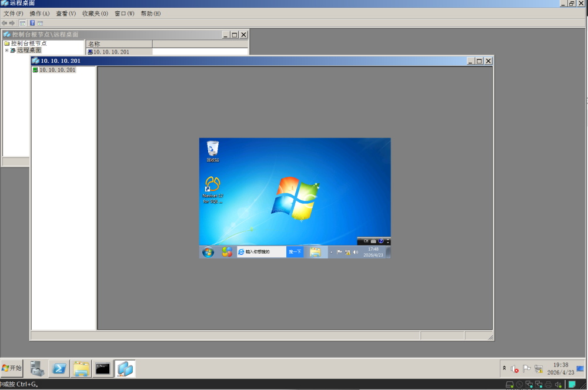
Task: Select 10.10.10.201 in the connection tree
Action: click(x=57, y=70)
